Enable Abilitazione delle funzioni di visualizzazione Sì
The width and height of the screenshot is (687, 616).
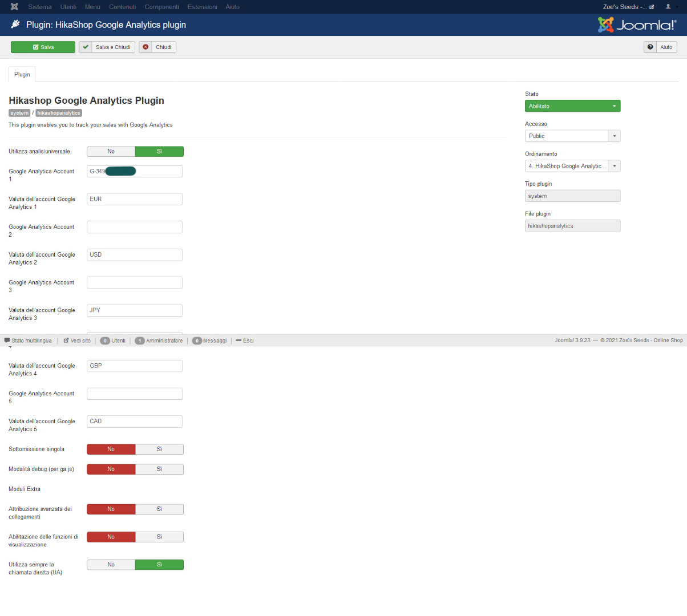pyautogui.click(x=159, y=537)
